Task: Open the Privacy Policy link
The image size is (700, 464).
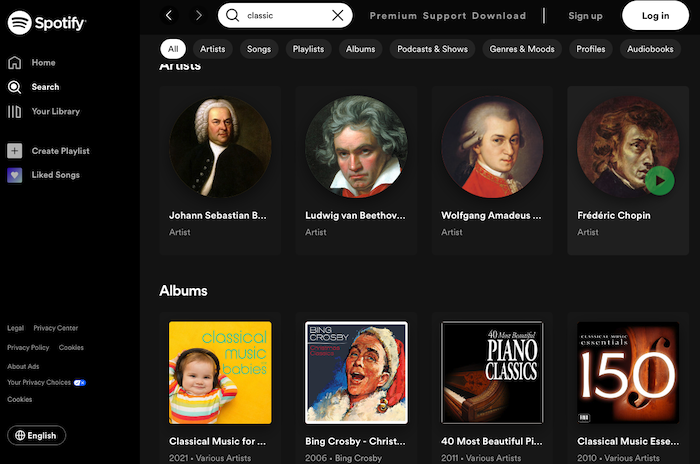Action: [28, 347]
